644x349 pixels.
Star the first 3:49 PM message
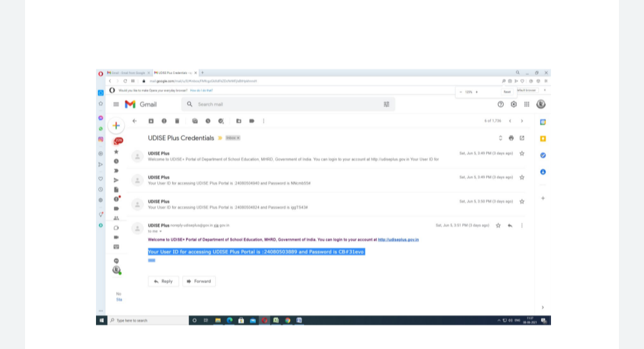522,153
